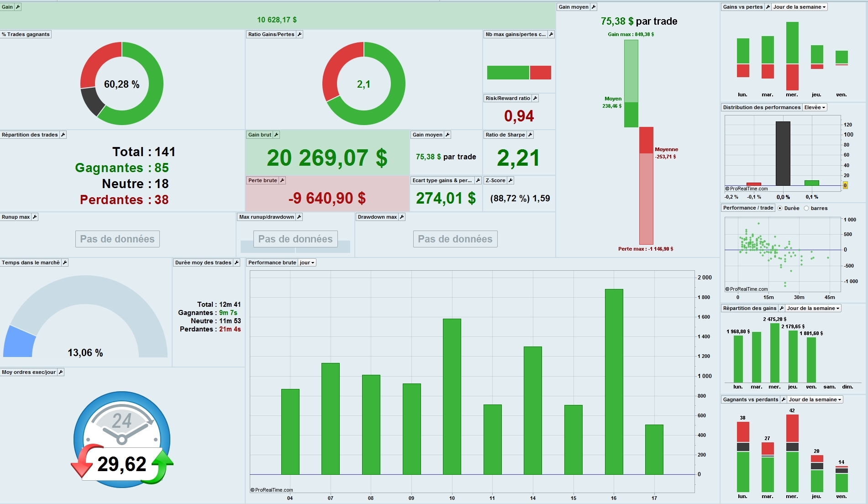Open Z-Score widget wrench settings
The width and height of the screenshot is (868, 504).
510,180
